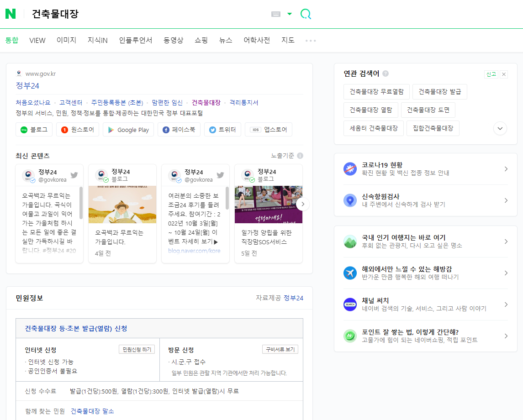Click the iOS 앱스토어 button
The height and width of the screenshot is (420, 523).
click(269, 130)
